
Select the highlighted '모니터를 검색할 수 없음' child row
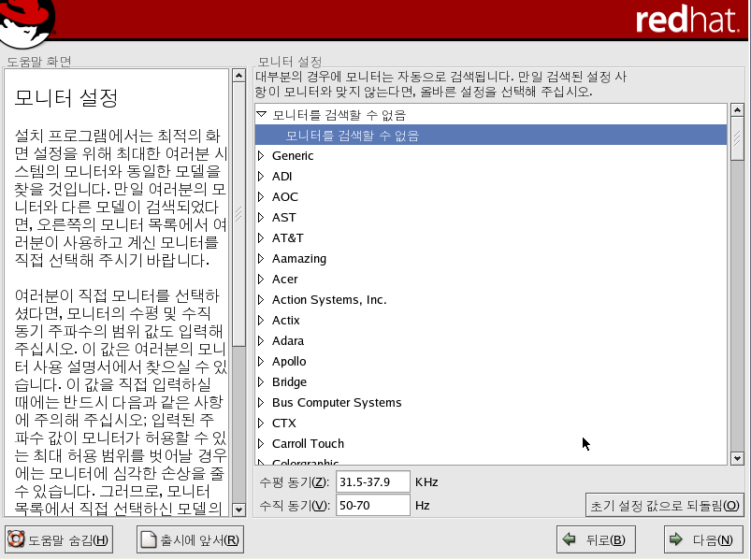[x=491, y=135]
